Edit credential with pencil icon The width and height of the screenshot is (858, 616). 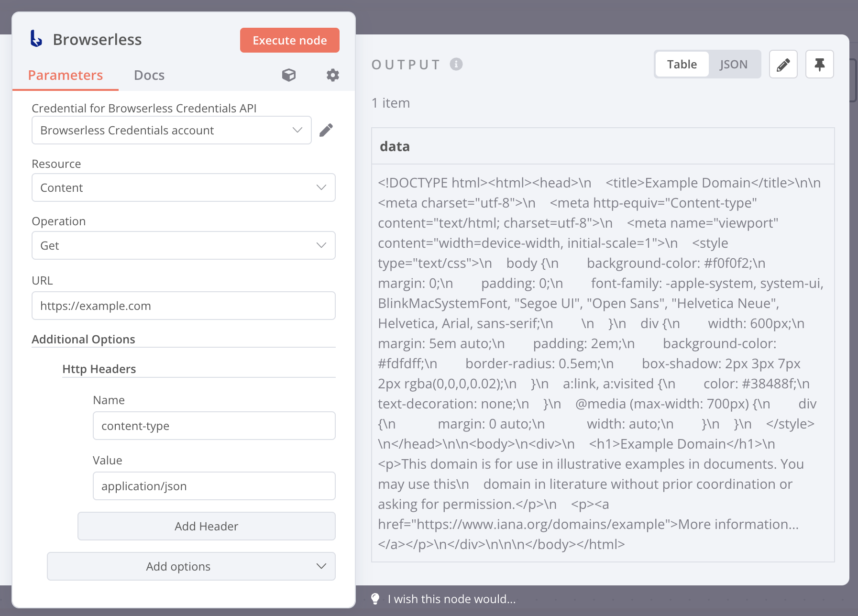tap(326, 130)
